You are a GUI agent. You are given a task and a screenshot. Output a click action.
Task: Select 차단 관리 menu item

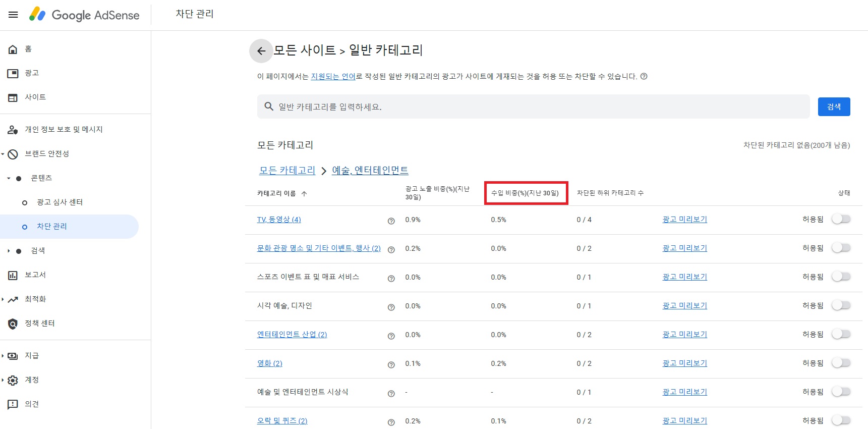[x=69, y=227]
